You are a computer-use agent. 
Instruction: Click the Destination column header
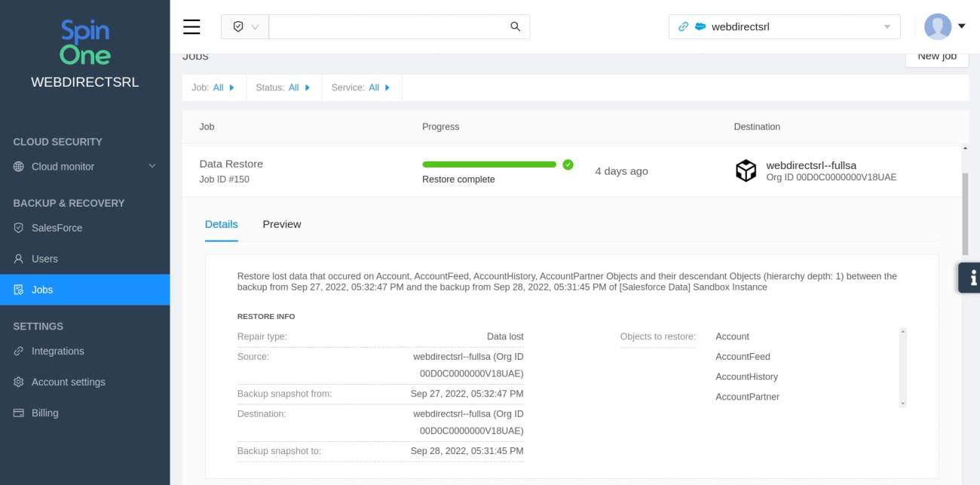[757, 127]
